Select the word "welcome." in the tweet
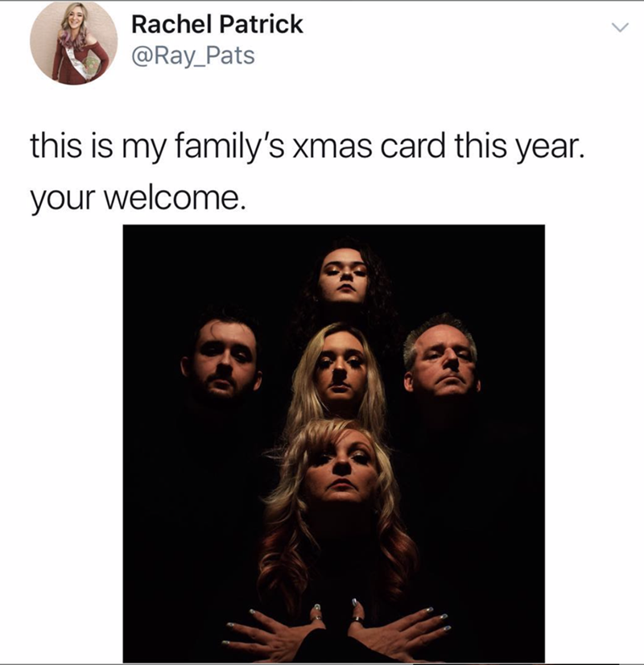The width and height of the screenshot is (644, 665). (175, 197)
